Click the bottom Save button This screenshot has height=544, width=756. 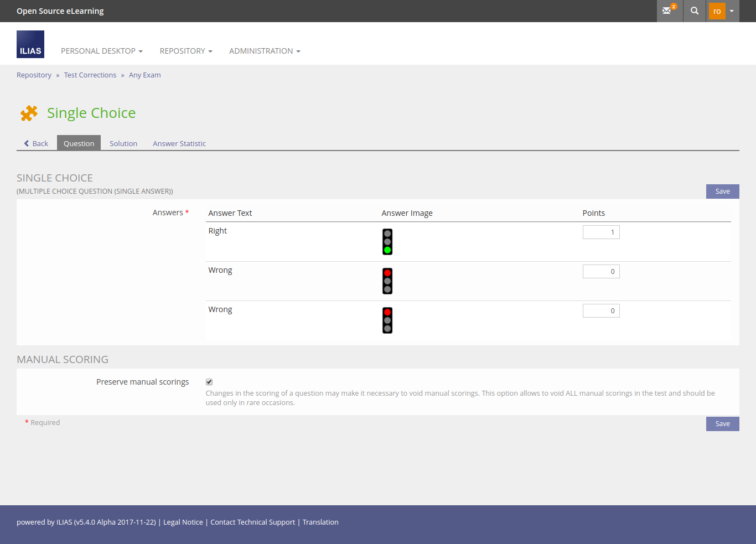point(722,424)
